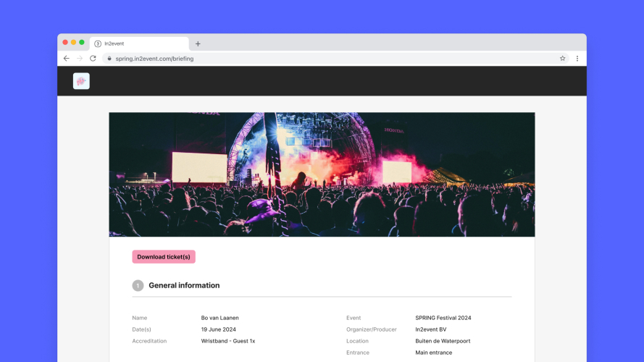
Task: Click the festival concert banner image
Action: [322, 174]
